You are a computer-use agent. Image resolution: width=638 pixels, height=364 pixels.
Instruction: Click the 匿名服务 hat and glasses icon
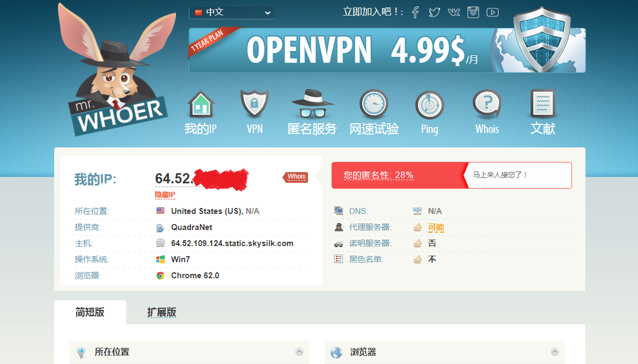(x=312, y=103)
